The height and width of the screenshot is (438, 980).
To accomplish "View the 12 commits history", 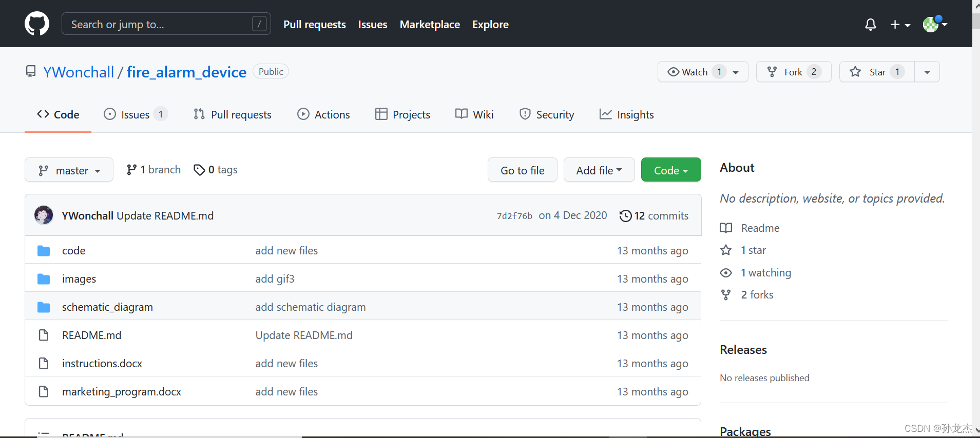I will (654, 216).
